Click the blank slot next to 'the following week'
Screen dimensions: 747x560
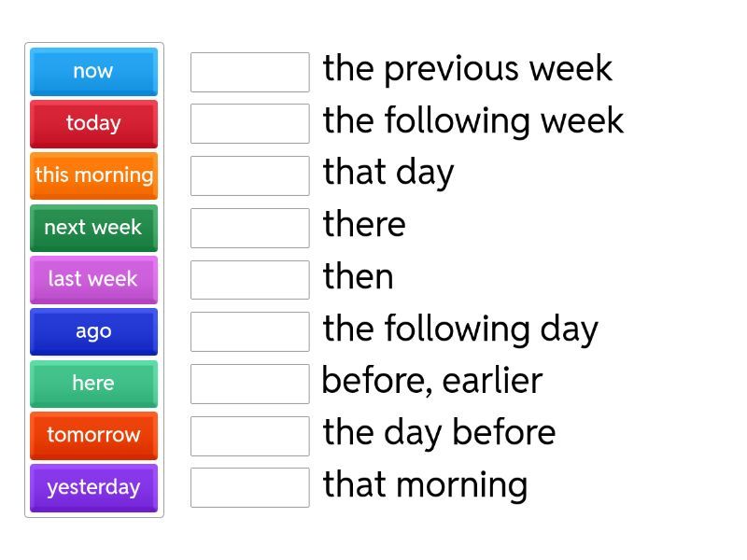click(x=249, y=123)
